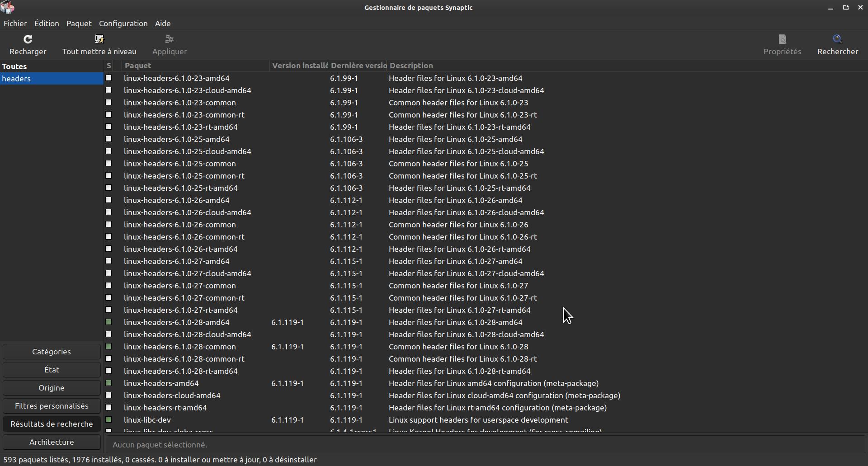The height and width of the screenshot is (466, 868).
Task: Switch to the Architecture filter view
Action: [x=52, y=442]
